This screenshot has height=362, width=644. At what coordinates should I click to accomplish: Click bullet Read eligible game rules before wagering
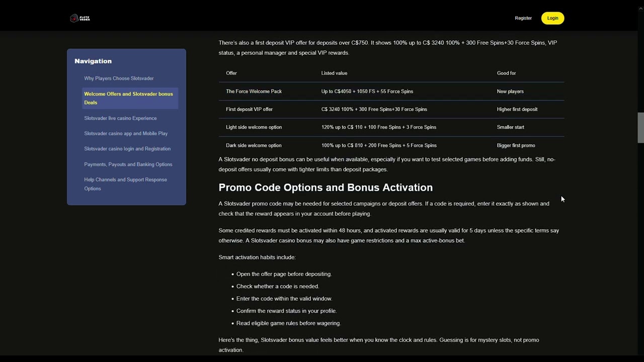[x=288, y=323]
